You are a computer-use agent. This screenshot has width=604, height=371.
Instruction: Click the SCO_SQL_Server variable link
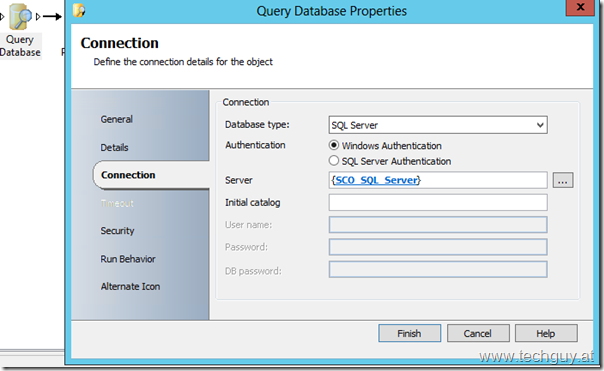tap(377, 180)
